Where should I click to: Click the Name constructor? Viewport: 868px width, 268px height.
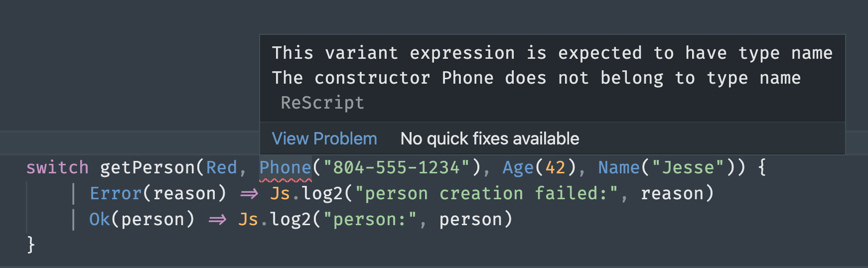click(619, 167)
